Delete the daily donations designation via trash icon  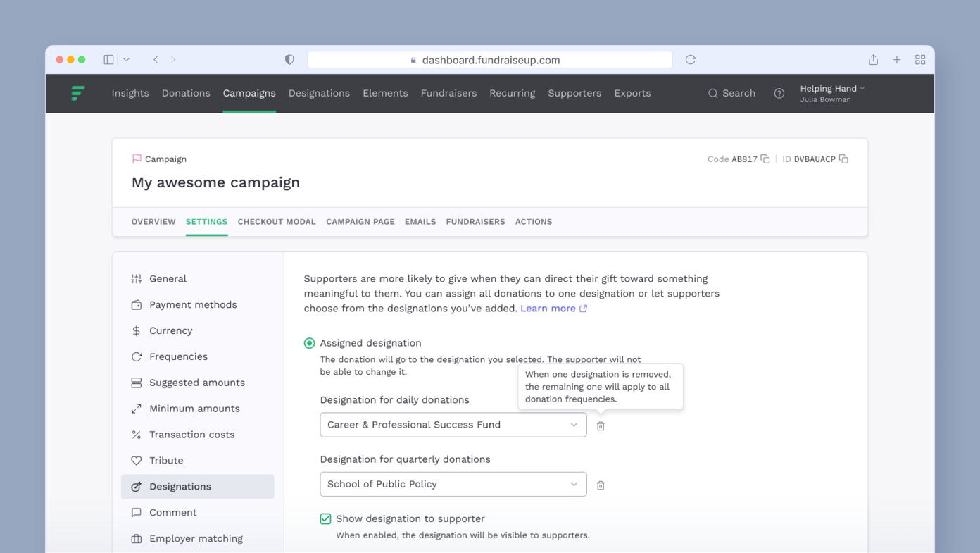pyautogui.click(x=601, y=425)
